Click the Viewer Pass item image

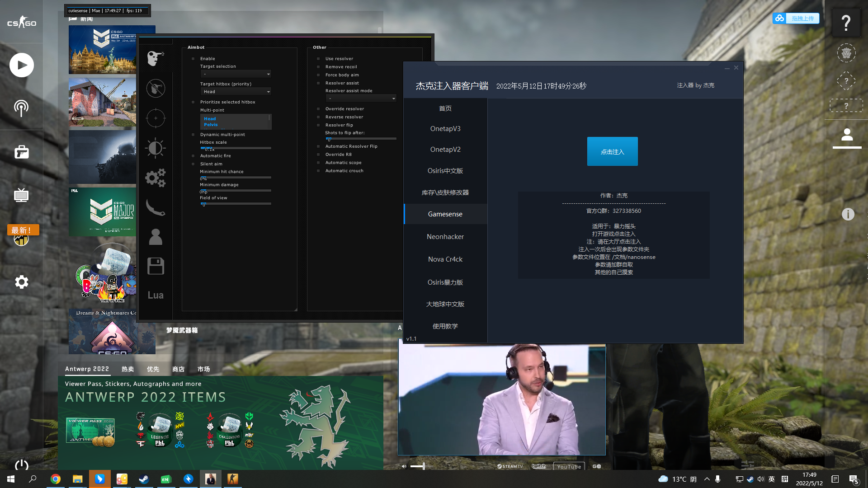click(x=90, y=432)
